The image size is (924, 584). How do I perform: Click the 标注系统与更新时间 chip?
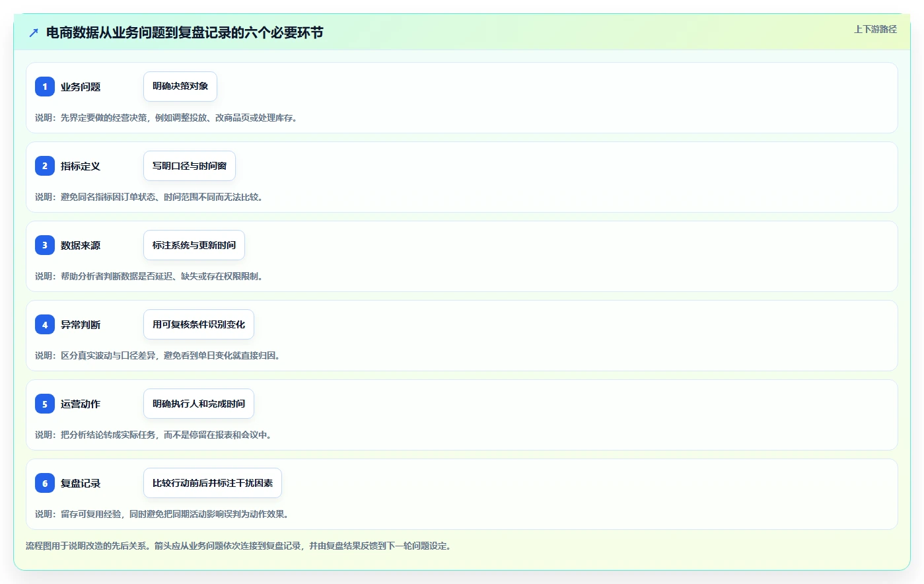click(x=194, y=245)
